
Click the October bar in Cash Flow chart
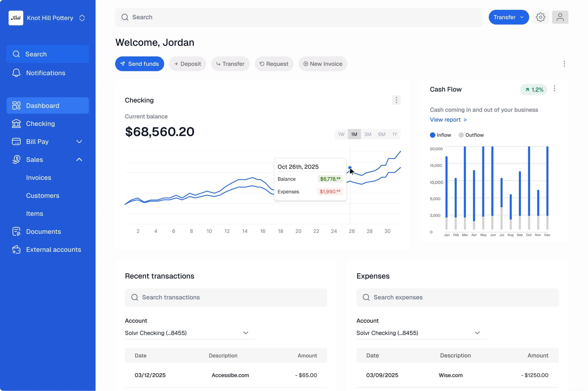(529, 187)
